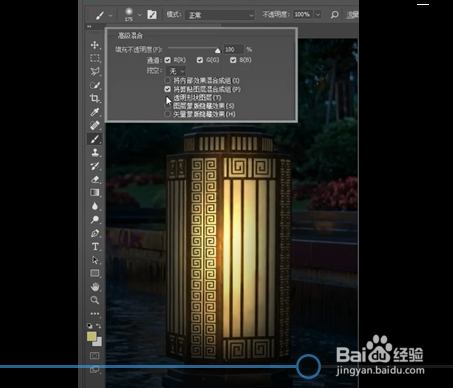453x388 pixels.
Task: Select the Polygonal Lasso tool
Action: click(95, 72)
